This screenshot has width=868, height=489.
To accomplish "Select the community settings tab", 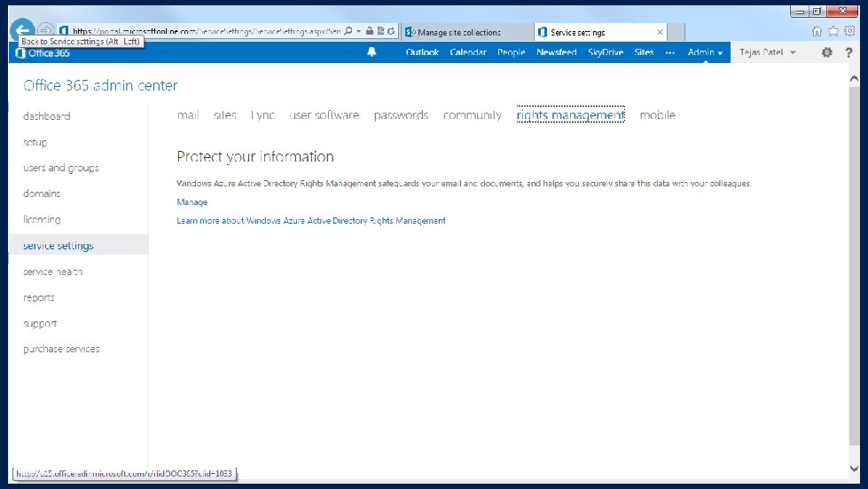I will (473, 115).
